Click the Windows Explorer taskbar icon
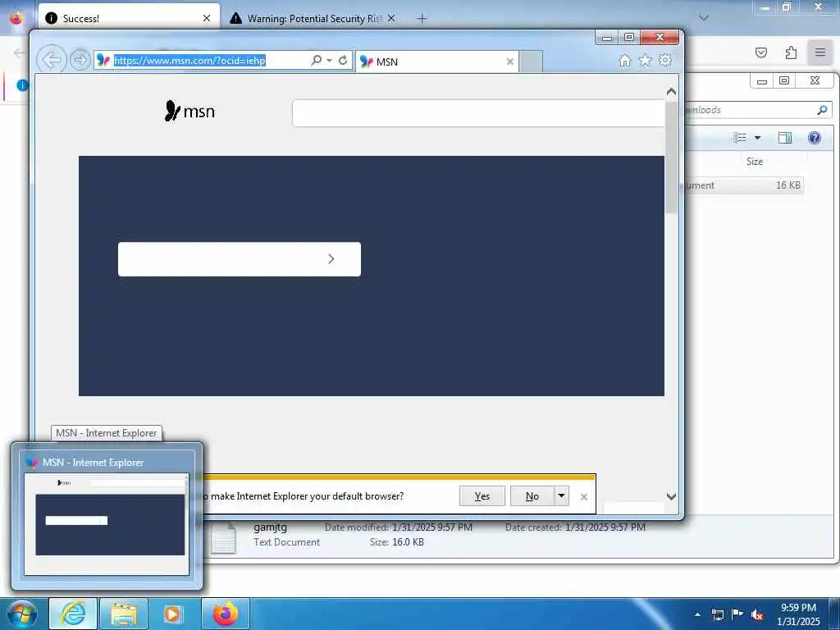Viewport: 840px width, 630px height. click(124, 614)
